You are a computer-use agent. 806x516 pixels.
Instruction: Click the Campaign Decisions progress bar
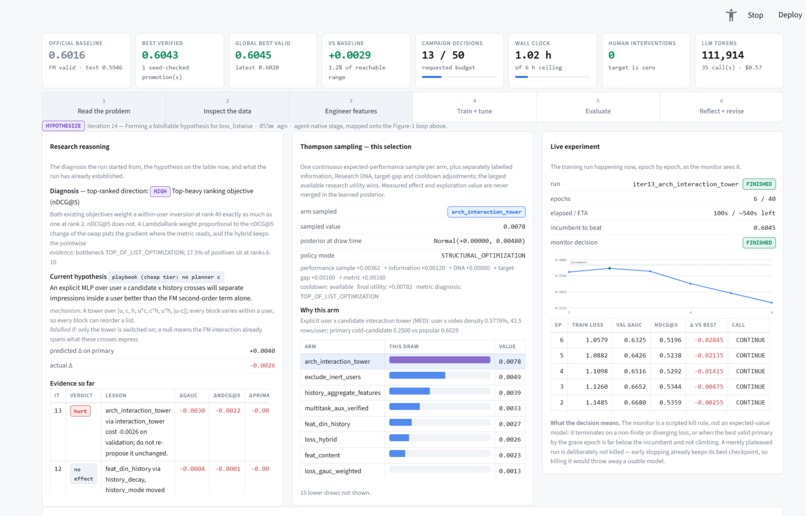pos(459,77)
